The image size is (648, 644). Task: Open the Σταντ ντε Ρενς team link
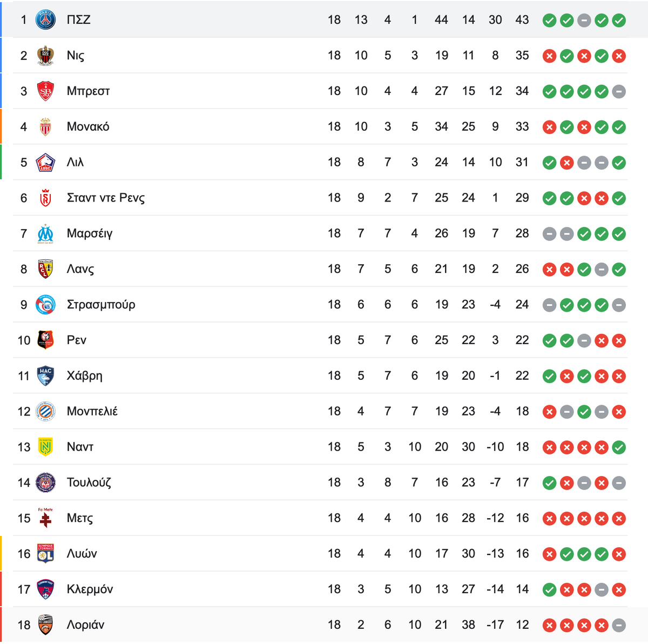click(x=106, y=198)
